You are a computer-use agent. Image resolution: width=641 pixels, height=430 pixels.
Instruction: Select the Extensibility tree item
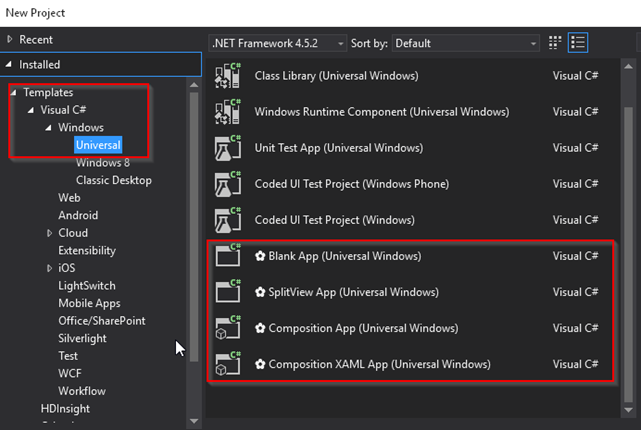tap(87, 250)
